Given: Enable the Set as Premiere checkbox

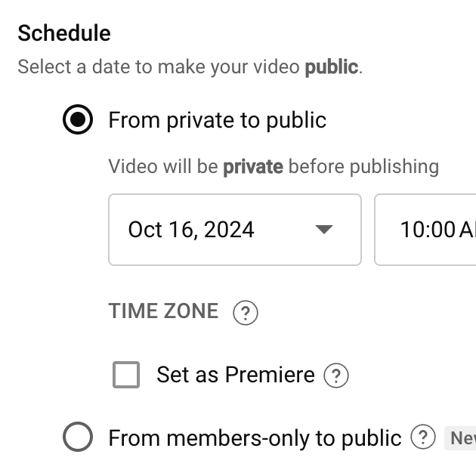Looking at the screenshot, I should [126, 375].
